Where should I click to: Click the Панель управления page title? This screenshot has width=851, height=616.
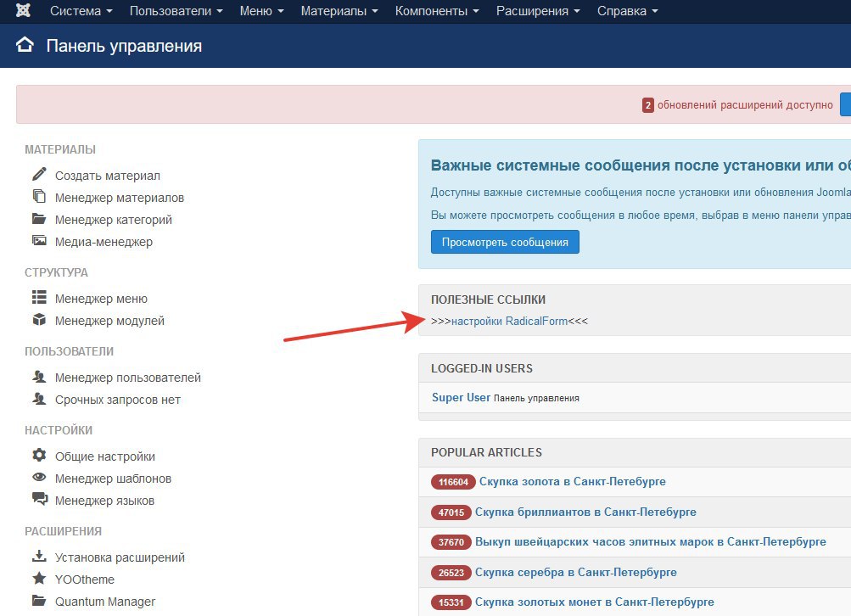coord(124,46)
